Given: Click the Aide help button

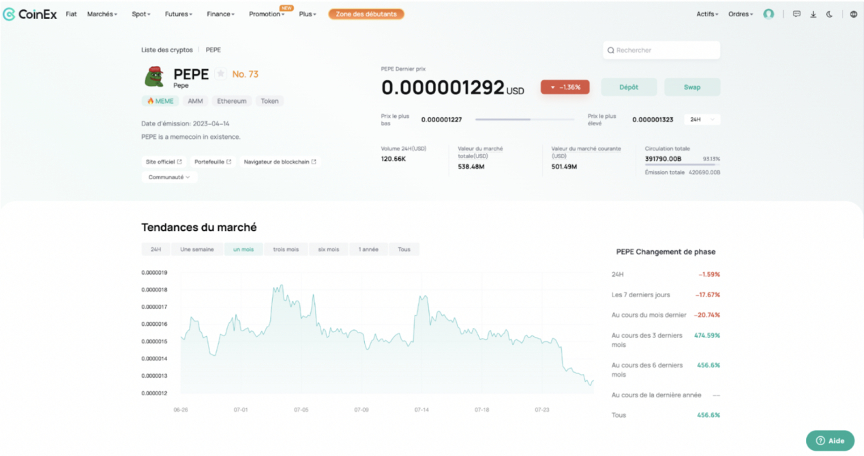Looking at the screenshot, I should (x=830, y=441).
